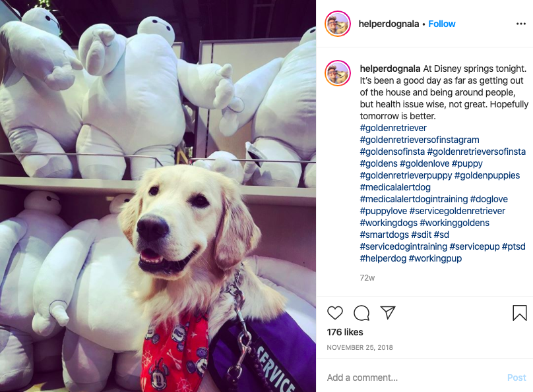The image size is (533, 392).
Task: Open the November 25, 2018 date link
Action: (x=360, y=348)
